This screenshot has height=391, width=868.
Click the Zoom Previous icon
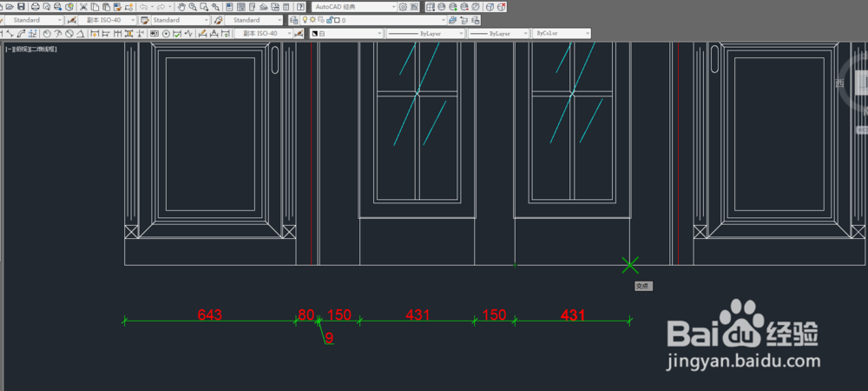[215, 7]
